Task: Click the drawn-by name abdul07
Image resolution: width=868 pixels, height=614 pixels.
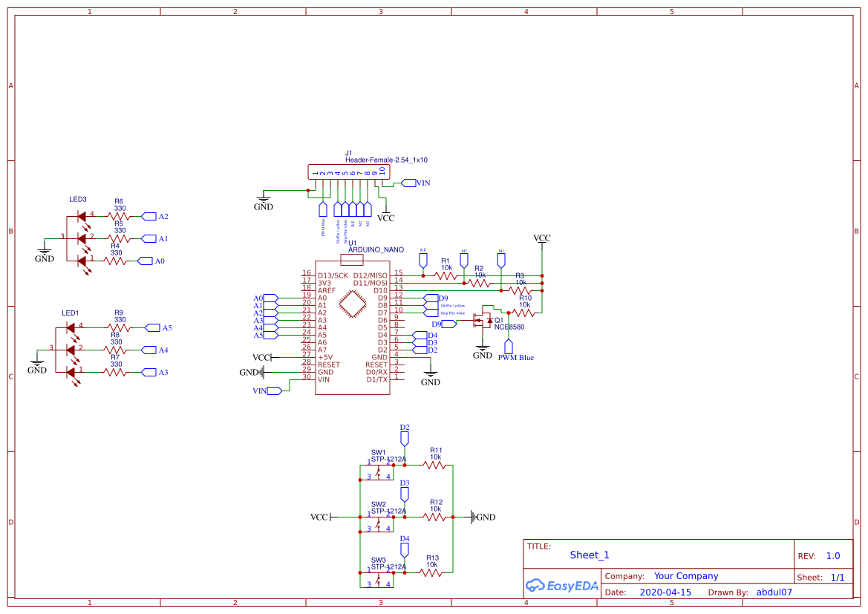Action: tap(774, 592)
